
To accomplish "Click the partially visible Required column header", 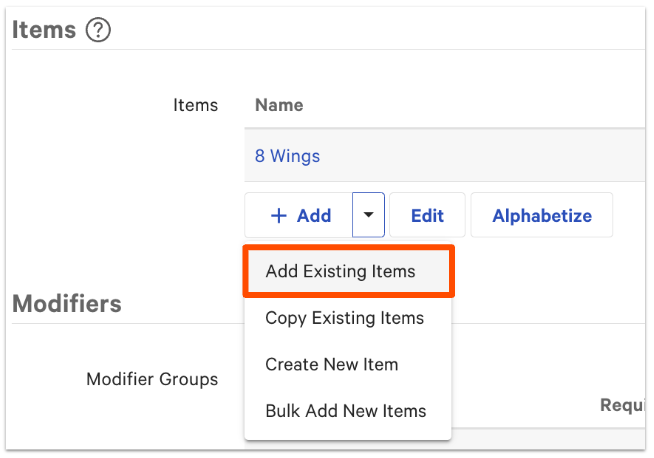I will pyautogui.click(x=621, y=405).
